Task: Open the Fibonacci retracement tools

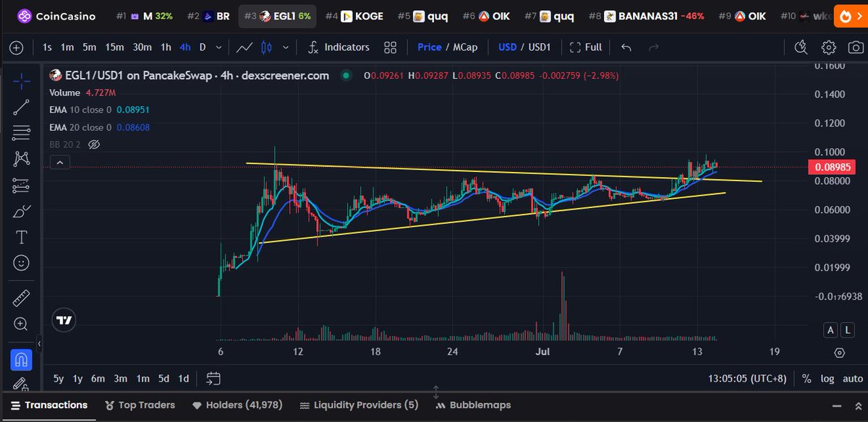Action: [x=22, y=133]
